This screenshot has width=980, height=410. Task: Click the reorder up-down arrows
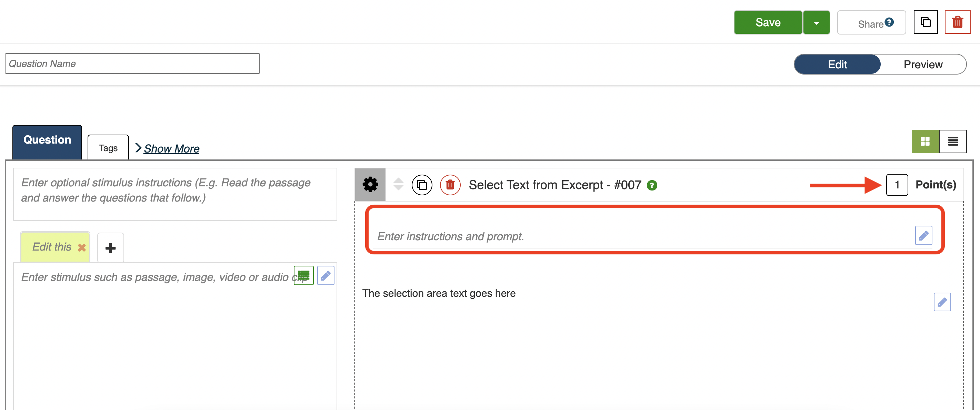(398, 184)
